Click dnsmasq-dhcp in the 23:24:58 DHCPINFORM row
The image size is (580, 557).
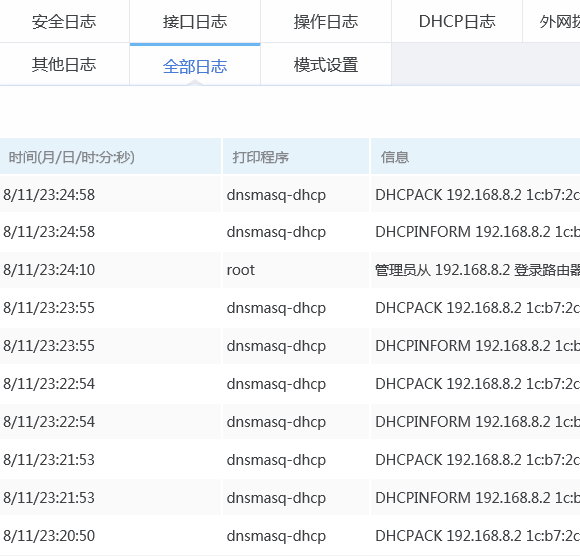coord(276,232)
